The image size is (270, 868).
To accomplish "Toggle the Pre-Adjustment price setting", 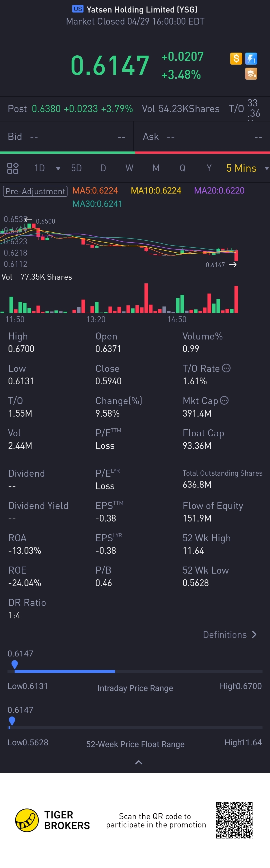I will coord(35,191).
